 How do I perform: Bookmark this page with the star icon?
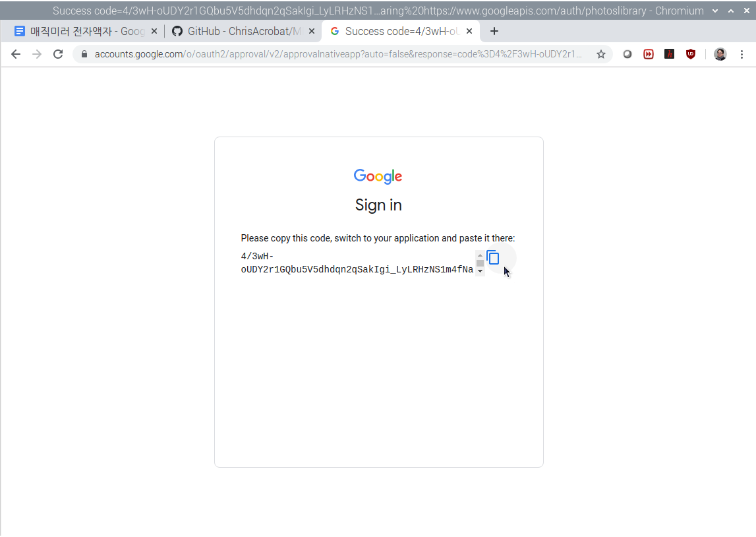point(600,54)
